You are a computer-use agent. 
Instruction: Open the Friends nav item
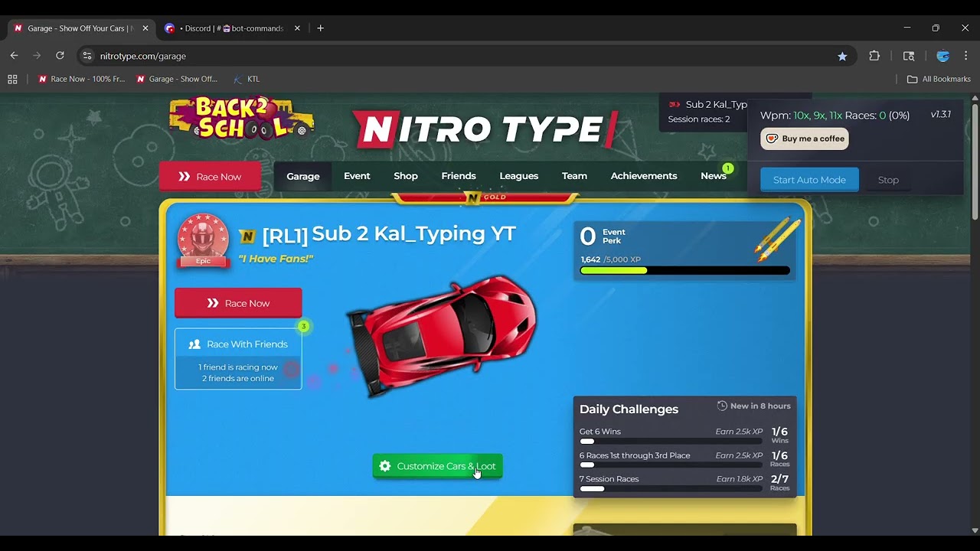(459, 176)
